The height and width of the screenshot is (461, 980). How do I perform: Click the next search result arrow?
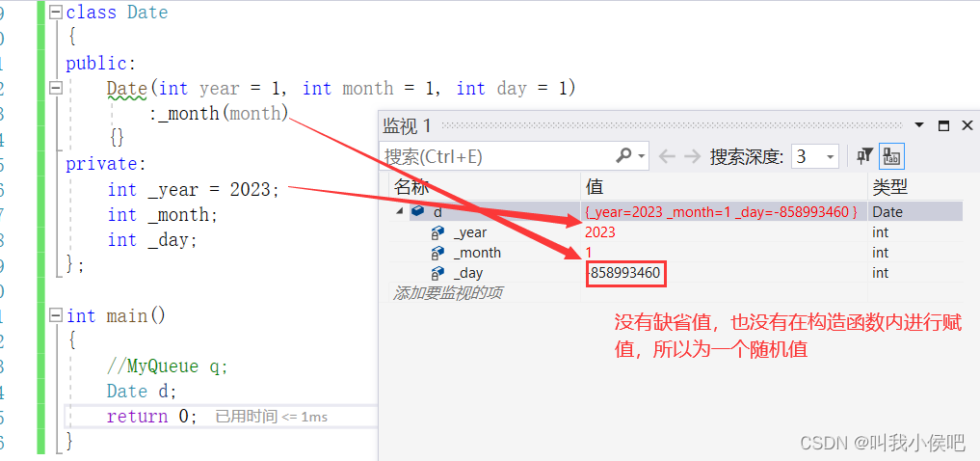(692, 156)
